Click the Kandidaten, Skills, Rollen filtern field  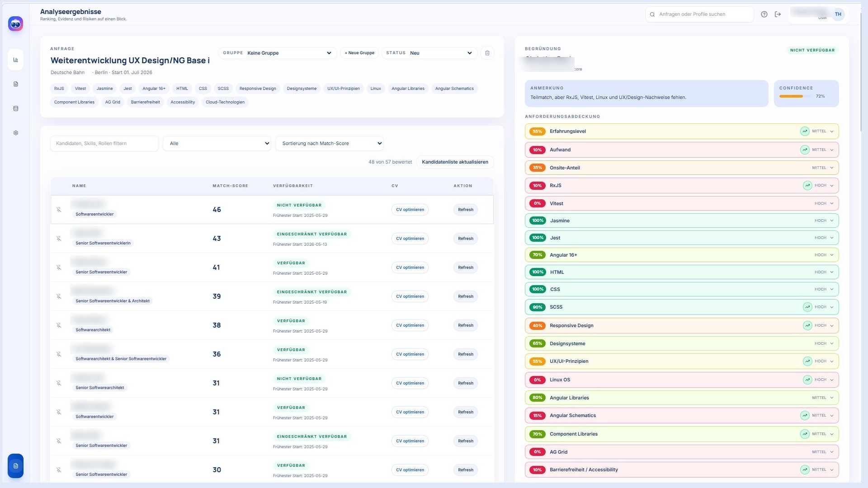point(104,144)
